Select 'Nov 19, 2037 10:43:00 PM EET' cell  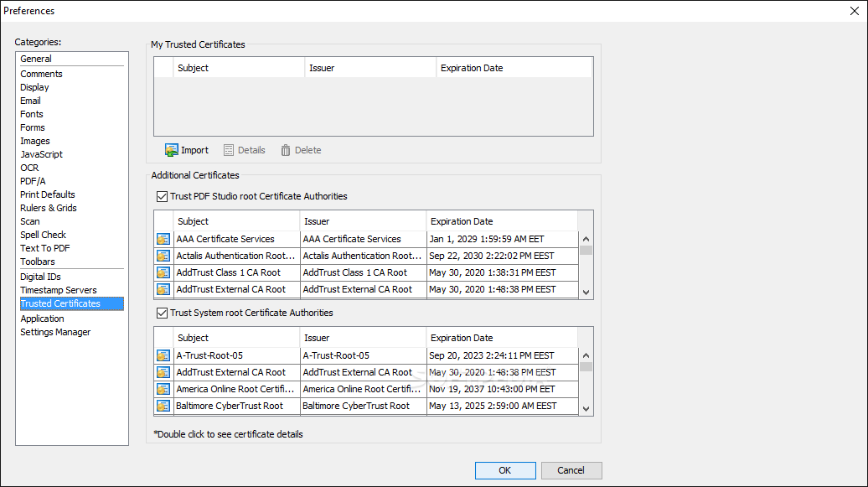(502, 389)
